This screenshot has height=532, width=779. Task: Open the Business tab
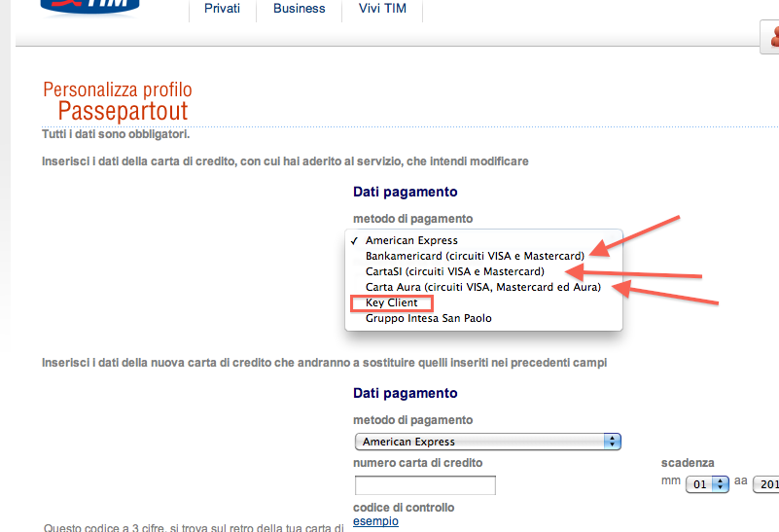(x=300, y=9)
